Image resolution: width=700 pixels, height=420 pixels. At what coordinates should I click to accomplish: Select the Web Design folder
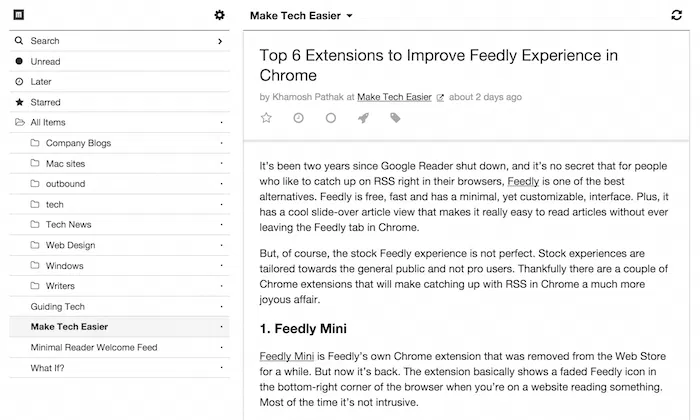tap(72, 245)
